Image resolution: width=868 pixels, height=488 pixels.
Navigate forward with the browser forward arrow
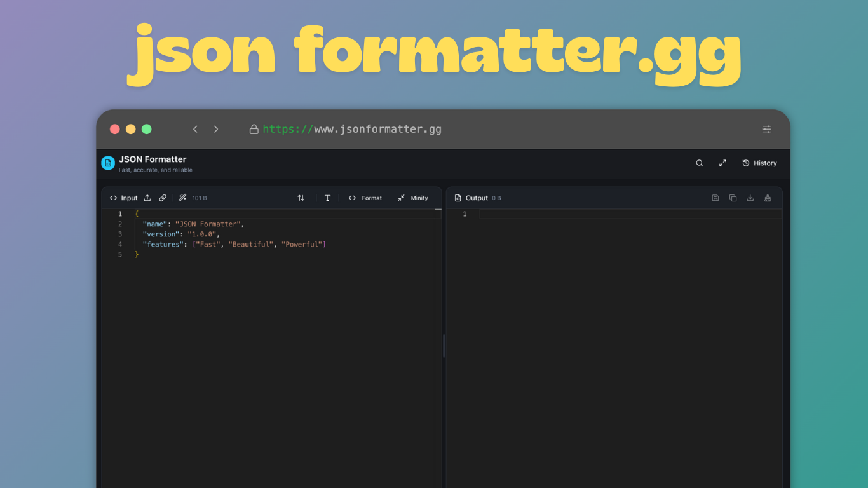click(x=215, y=128)
